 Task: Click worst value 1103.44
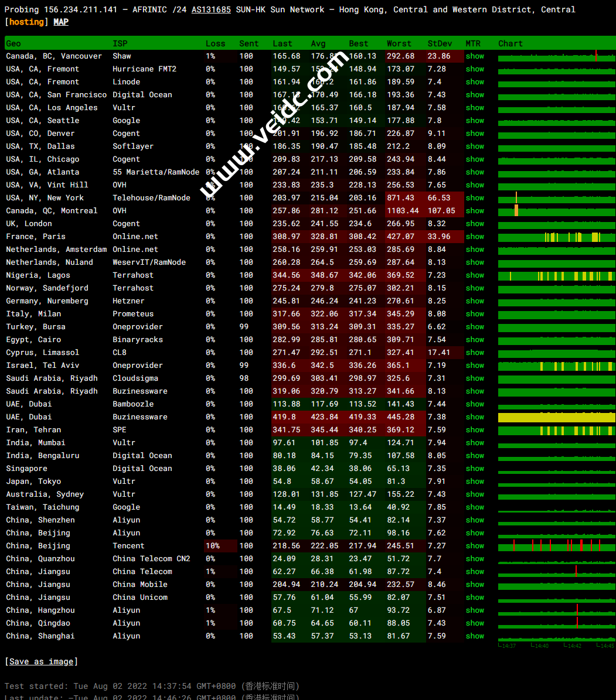coord(403,211)
